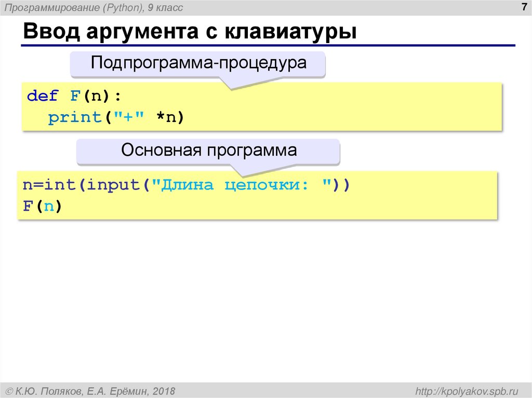Image resolution: width=532 pixels, height=398 pixels.
Task: Click the print("+" *n) statement
Action: [x=114, y=117]
